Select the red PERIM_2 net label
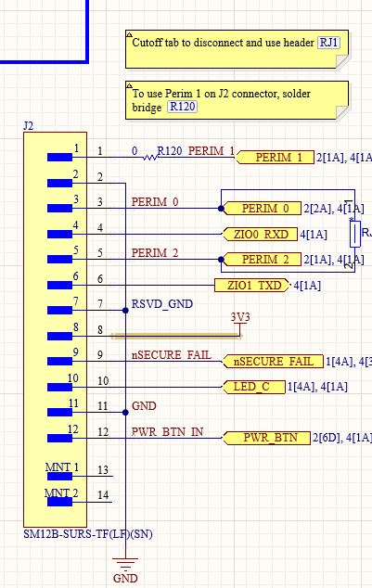Viewport: 372px width, 588px height. point(155,253)
